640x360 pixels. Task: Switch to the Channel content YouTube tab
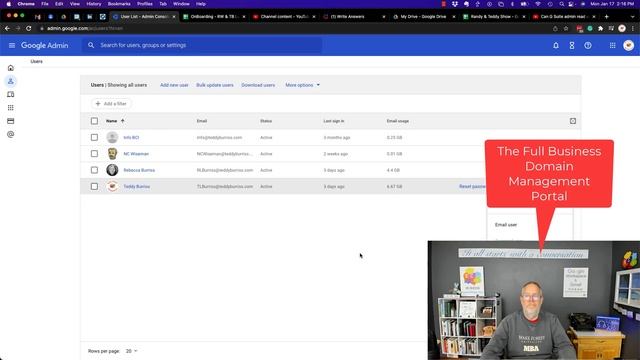[284, 17]
